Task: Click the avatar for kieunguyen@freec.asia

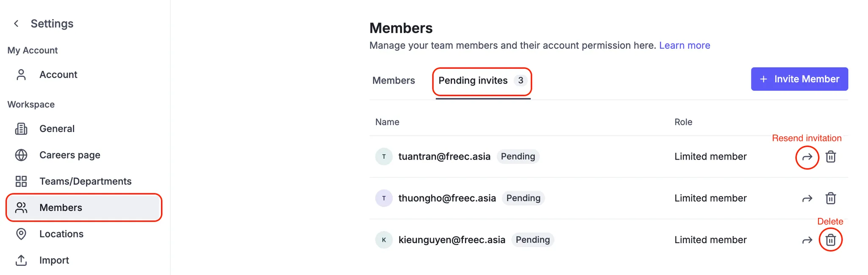Action: 384,240
